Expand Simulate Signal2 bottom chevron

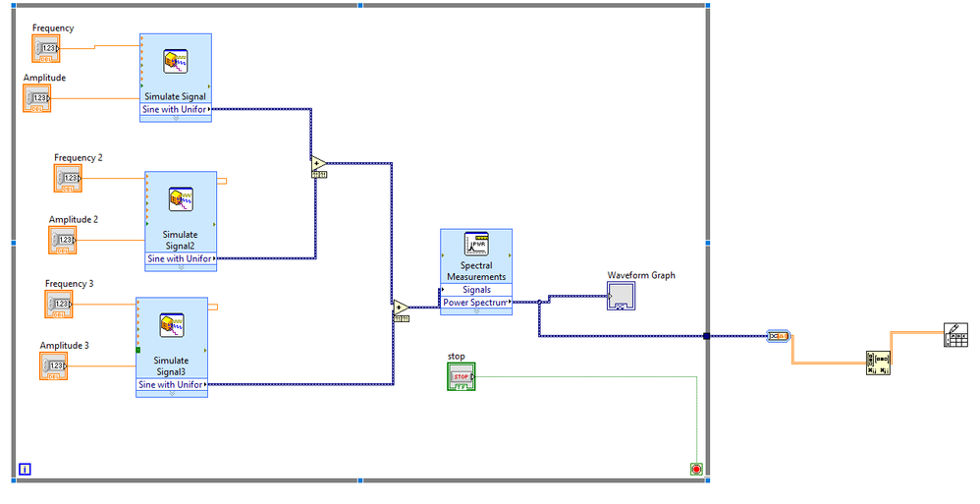pos(182,267)
